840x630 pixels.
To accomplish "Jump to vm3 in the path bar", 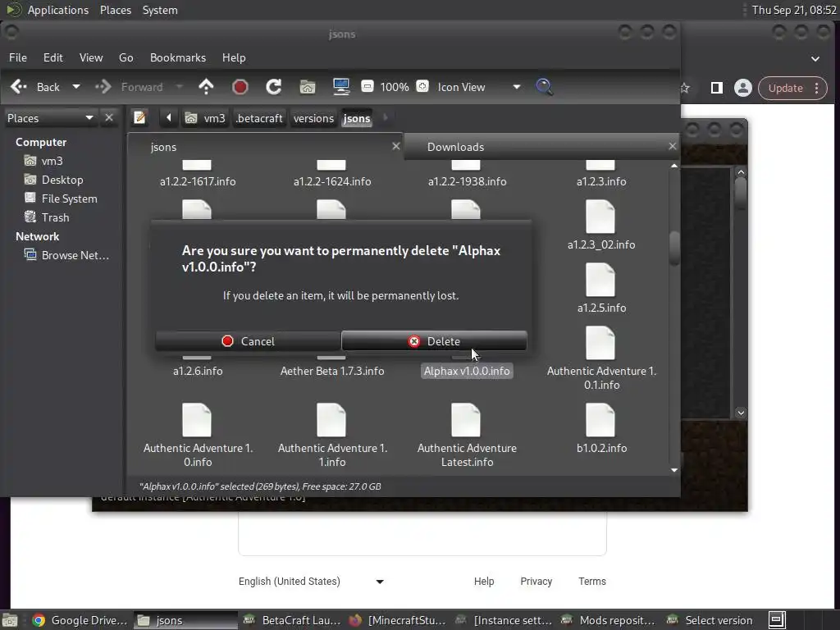I will pos(205,118).
